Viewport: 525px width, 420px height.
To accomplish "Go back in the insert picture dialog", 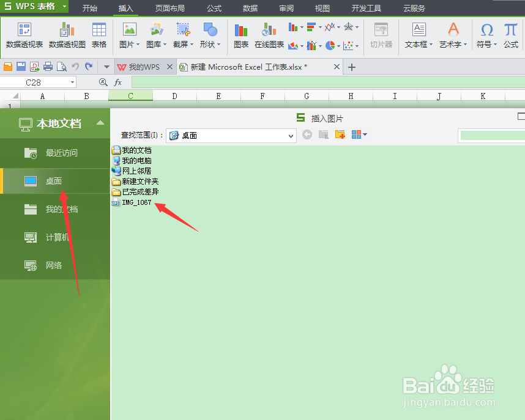I will point(307,134).
